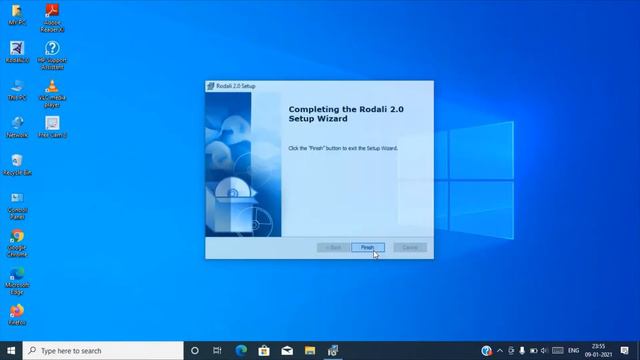Open the Action Center notifications icon
This screenshot has width=640, height=360.
click(x=624, y=351)
